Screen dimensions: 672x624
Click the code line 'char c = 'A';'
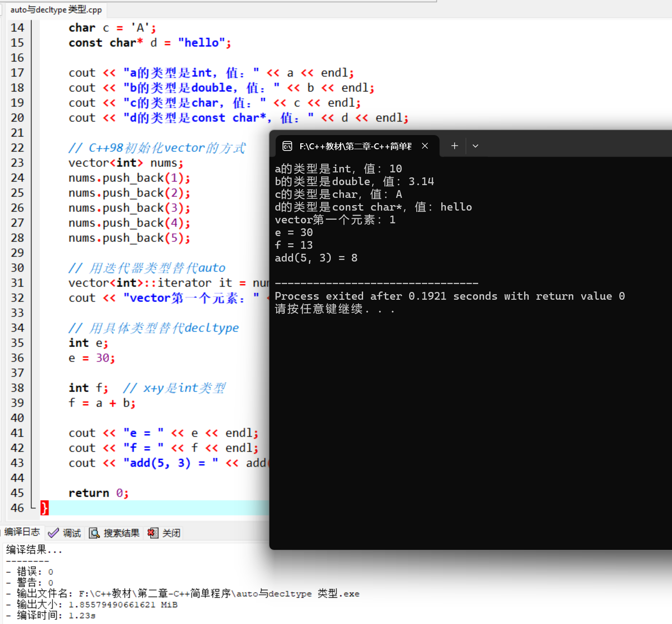pos(112,28)
